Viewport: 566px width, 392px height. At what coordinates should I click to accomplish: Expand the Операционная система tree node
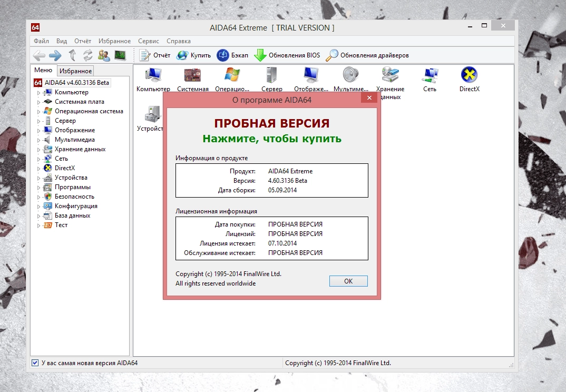[x=38, y=112]
